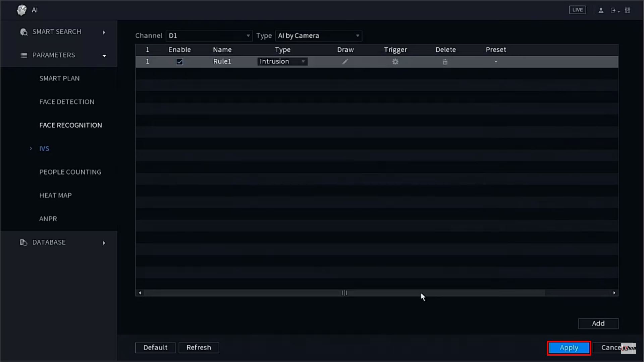The image size is (644, 362).
Task: Click the AI head logo icon
Action: (22, 10)
